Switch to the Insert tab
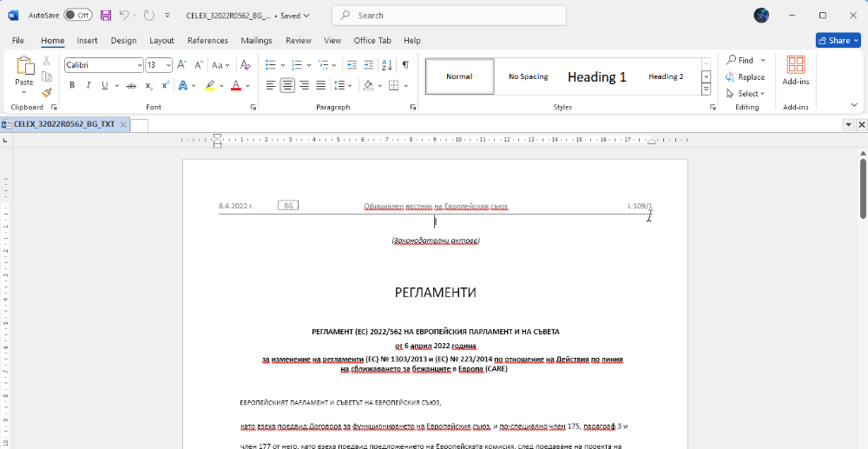Viewport: 868px width, 449px height. [87, 41]
